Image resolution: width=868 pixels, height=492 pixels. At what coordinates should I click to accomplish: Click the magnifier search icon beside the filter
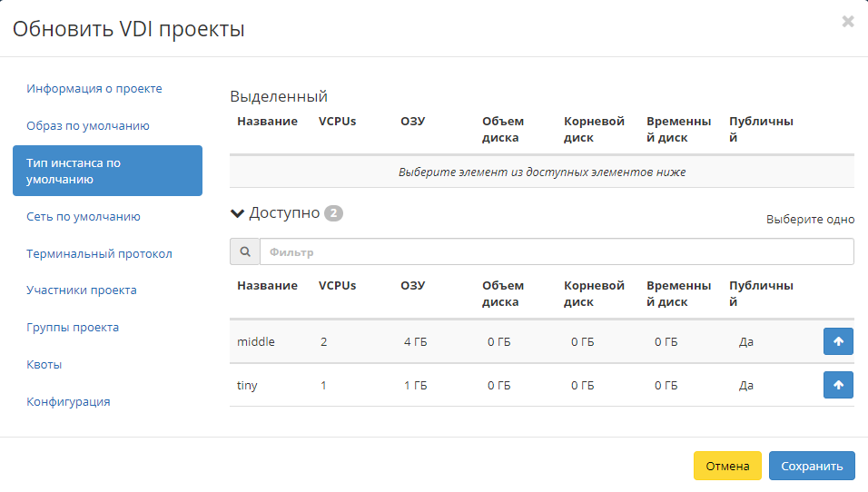click(244, 251)
